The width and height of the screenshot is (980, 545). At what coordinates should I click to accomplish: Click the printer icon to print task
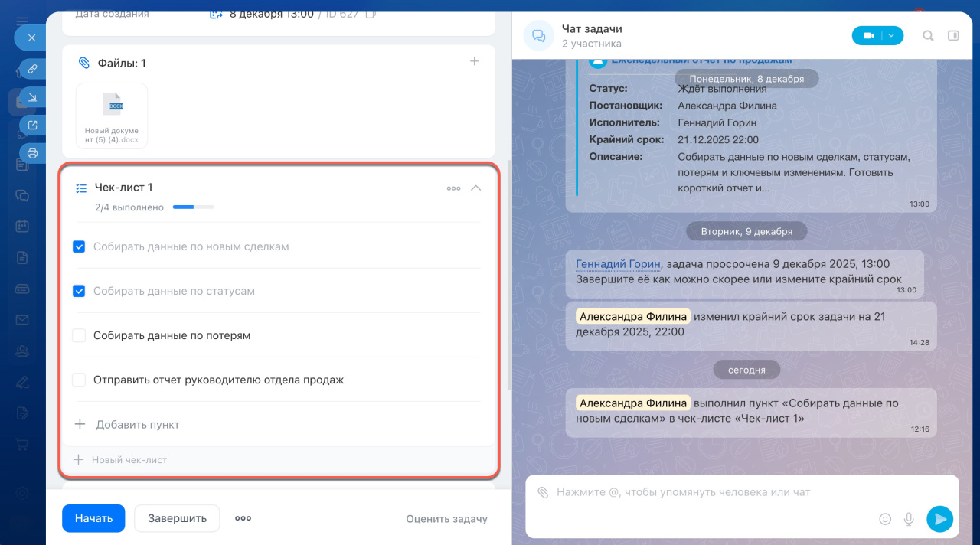click(x=32, y=153)
